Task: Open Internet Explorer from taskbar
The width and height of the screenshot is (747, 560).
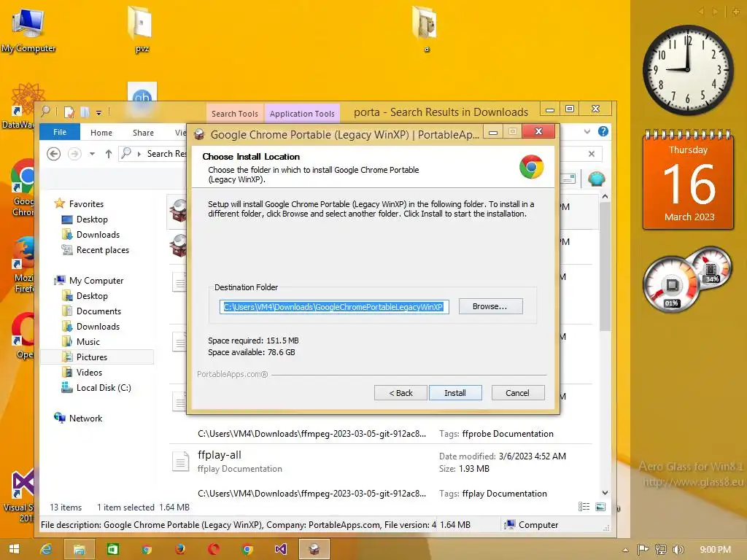Action: pos(46,549)
